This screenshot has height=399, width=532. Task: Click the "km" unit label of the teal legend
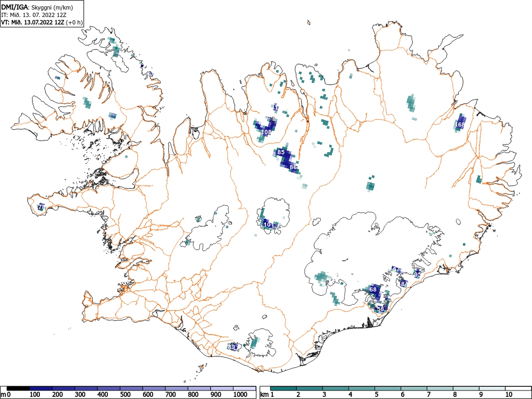[264, 394]
